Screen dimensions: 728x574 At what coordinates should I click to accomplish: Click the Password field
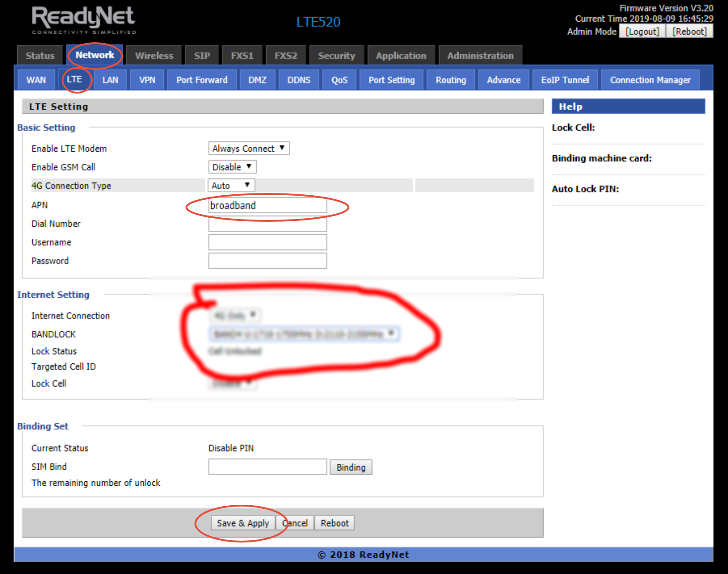point(267,261)
